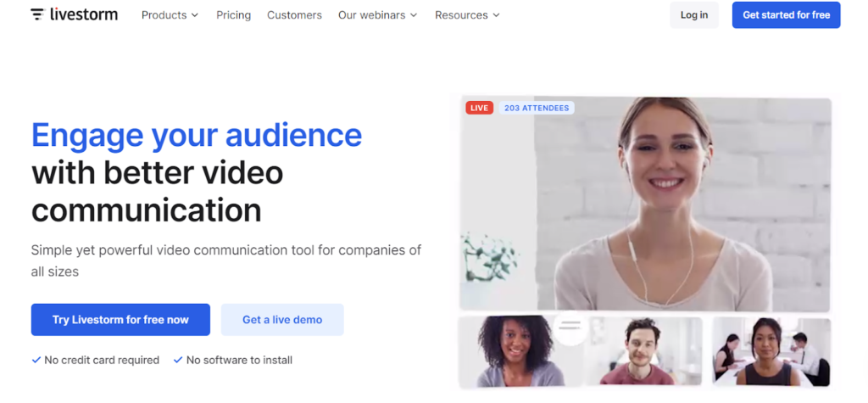Screen dimensions: 868x403
Task: Select the office meeting woman thumbnail
Action: coord(771,351)
